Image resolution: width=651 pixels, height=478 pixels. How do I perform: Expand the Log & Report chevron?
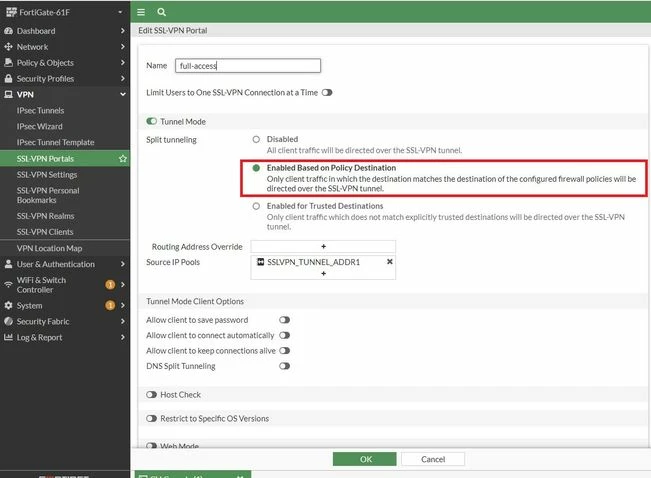(x=122, y=337)
